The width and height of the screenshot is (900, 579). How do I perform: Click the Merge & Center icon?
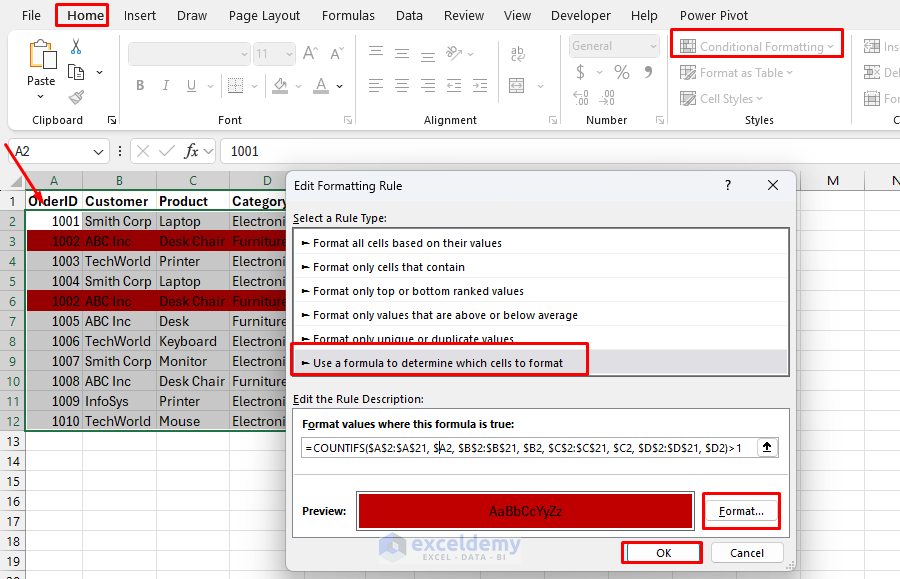[x=517, y=86]
